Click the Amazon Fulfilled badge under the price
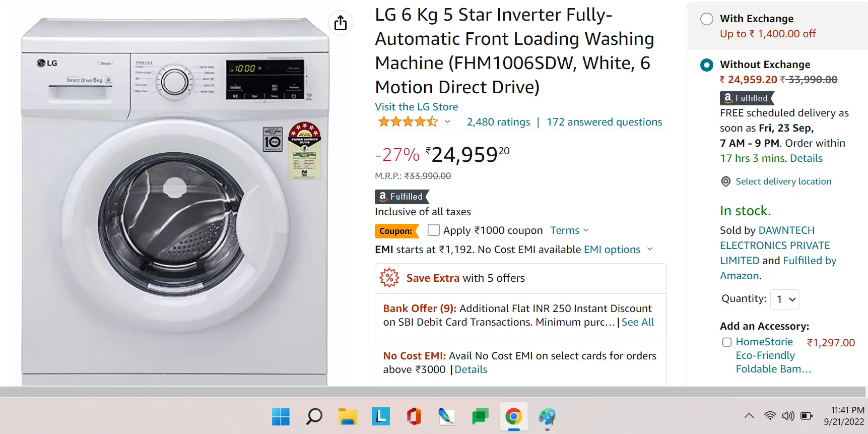The image size is (868, 434). [x=400, y=197]
